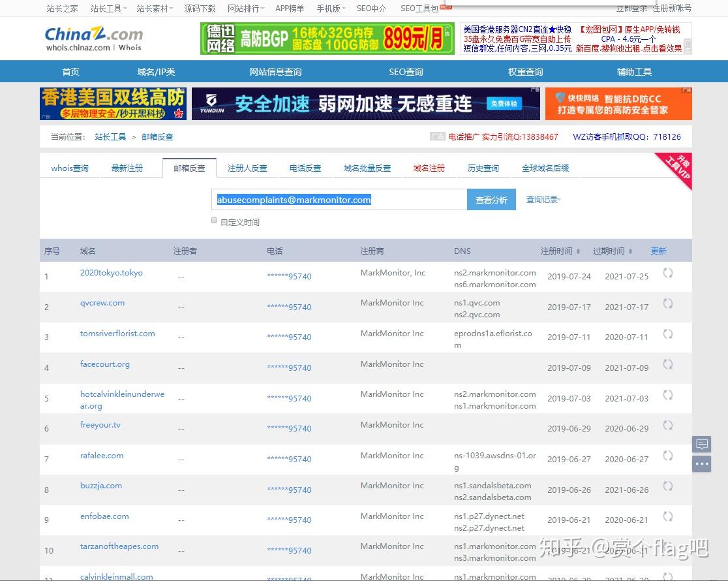Refresh the freeyour.tv row
Screen dimensions: 728x581
(x=667, y=425)
